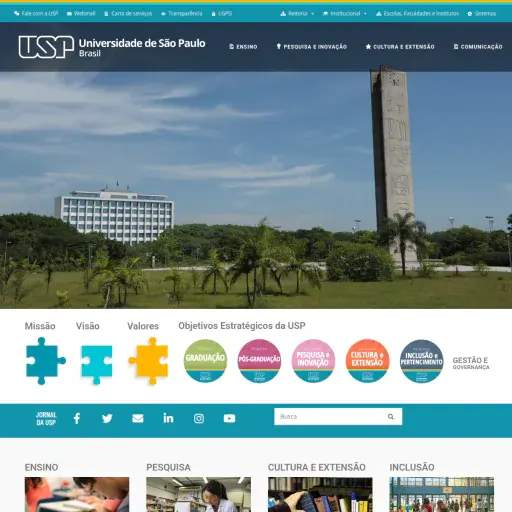
Task: Select the orange Cultura e Extensão badge
Action: click(367, 361)
